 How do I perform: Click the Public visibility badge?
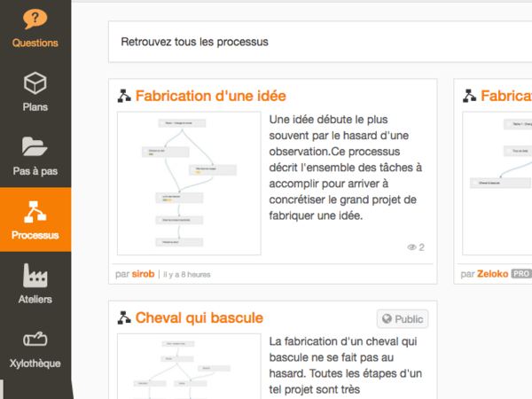402,319
